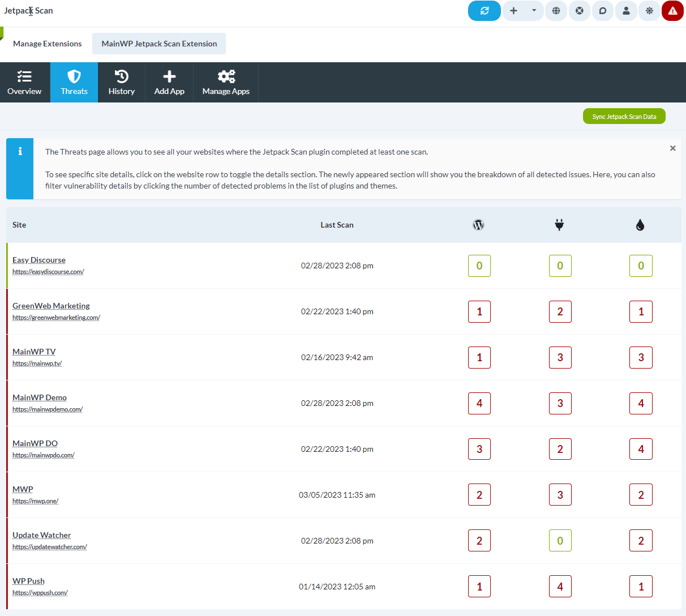Screen dimensions: 686x616
Task: Click Easy Discourse WordPress core count 0
Action: (479, 266)
